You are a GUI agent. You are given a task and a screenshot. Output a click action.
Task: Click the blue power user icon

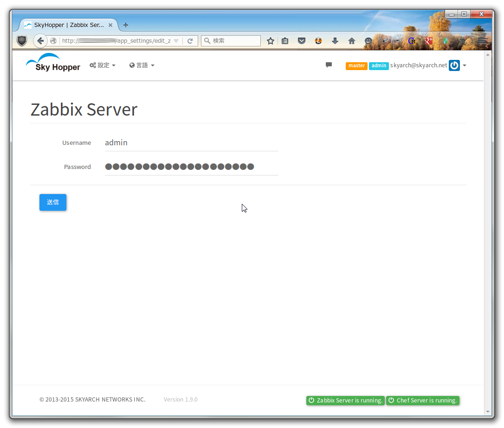pyautogui.click(x=454, y=65)
